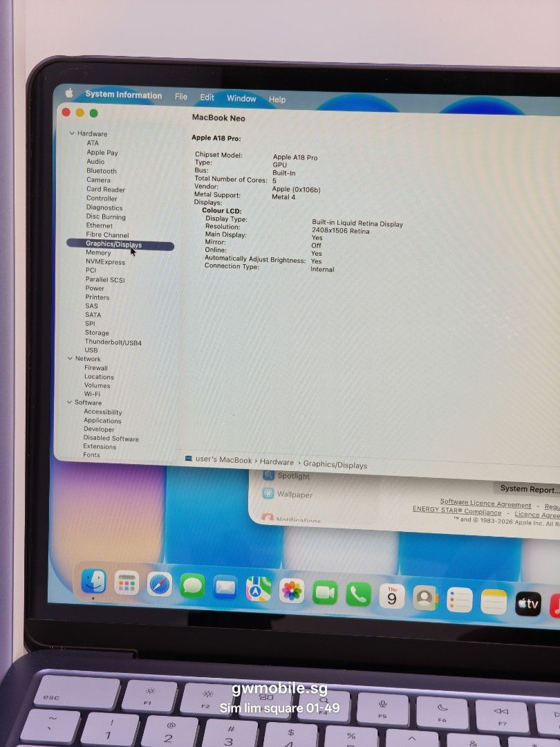Open Finder from the Dock
The image size is (560, 747).
click(94, 581)
